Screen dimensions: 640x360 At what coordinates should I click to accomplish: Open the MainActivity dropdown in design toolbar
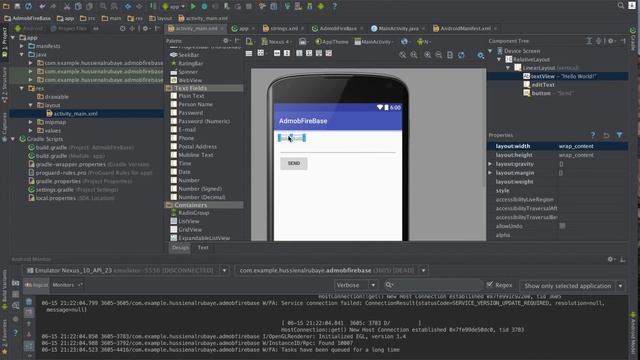pyautogui.click(x=374, y=42)
